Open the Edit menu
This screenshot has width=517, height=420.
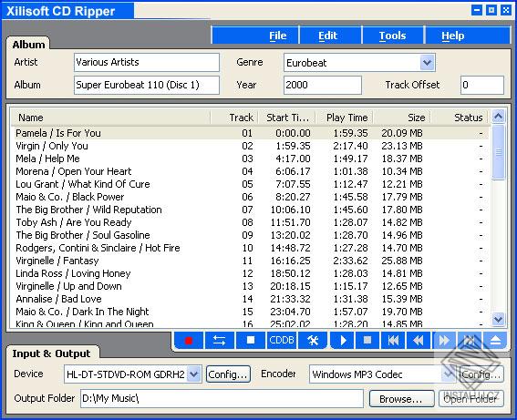327,36
